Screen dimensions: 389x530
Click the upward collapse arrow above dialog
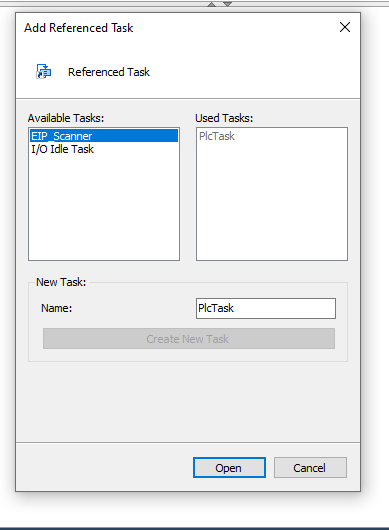click(212, 4)
